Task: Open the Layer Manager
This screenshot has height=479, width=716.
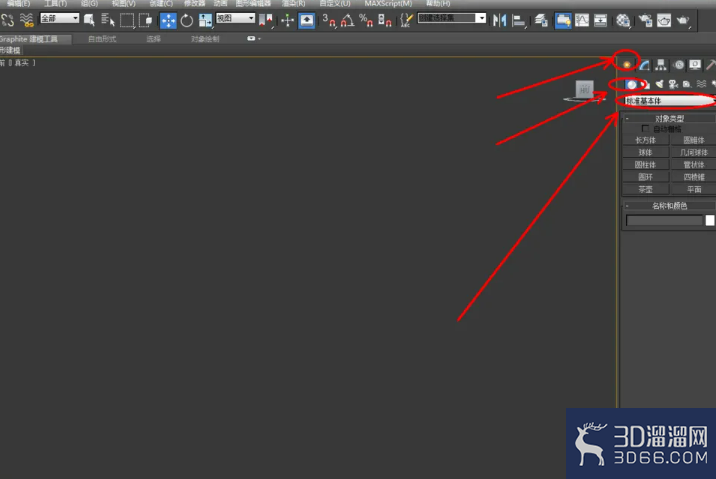Action: pos(542,20)
